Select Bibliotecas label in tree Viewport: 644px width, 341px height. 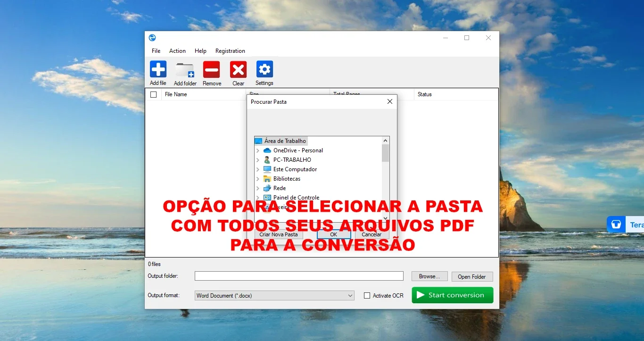coord(287,179)
